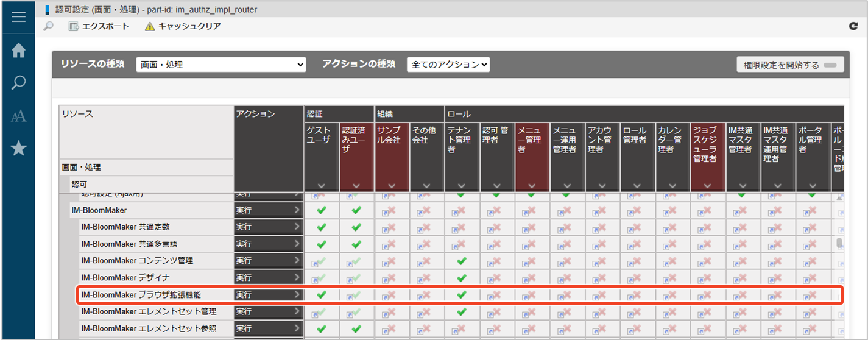Click the font size AA sidebar icon

pos(18,116)
